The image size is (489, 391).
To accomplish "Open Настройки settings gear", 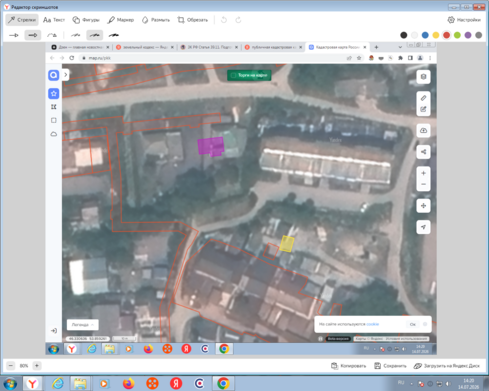I will (464, 20).
